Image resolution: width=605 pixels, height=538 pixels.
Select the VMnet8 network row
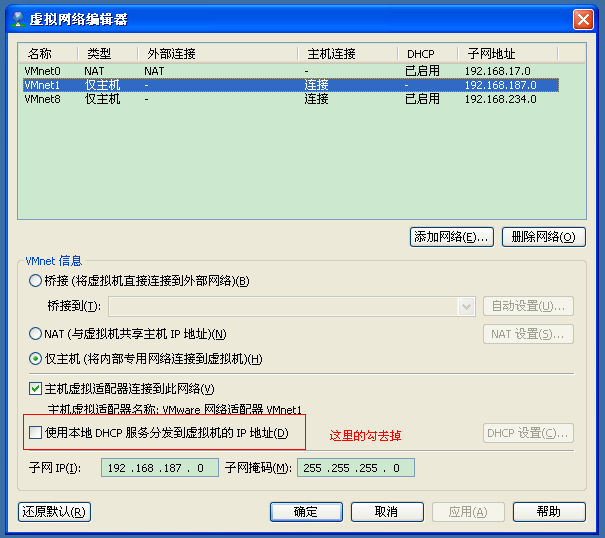[x=291, y=99]
